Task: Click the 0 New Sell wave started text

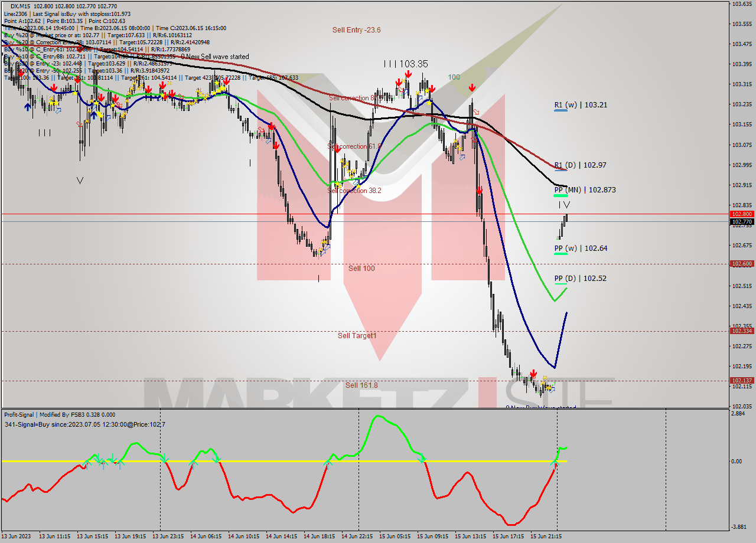Action: (215, 57)
